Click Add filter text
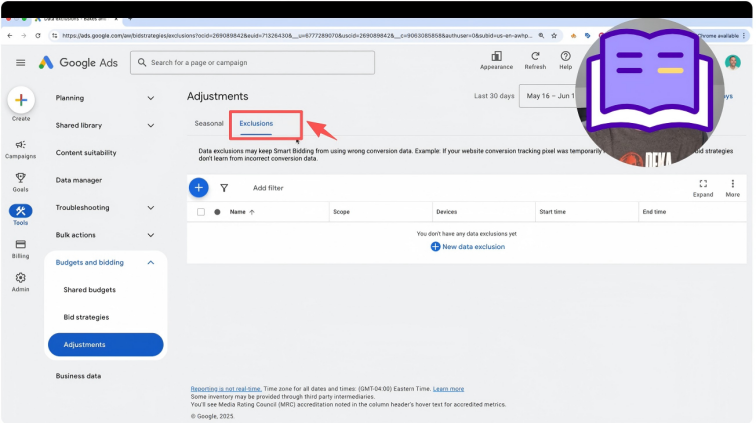 click(x=268, y=188)
